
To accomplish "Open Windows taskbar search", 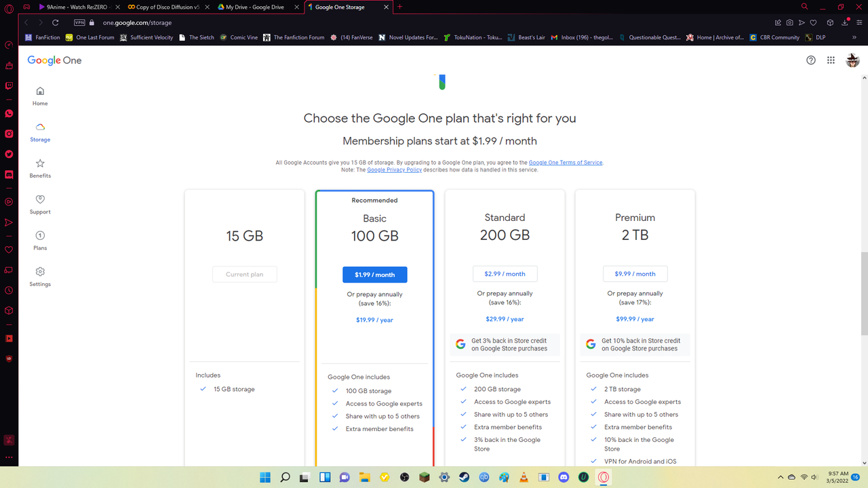I will (x=285, y=477).
